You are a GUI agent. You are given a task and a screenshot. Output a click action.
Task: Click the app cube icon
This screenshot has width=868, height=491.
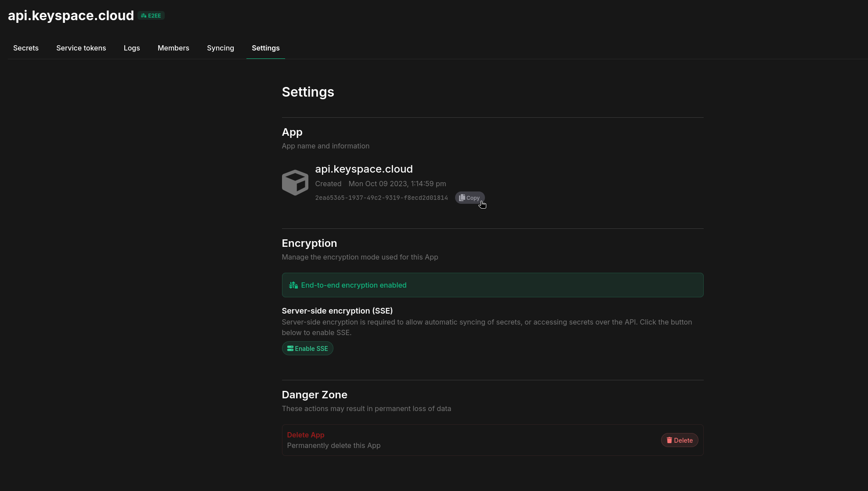pyautogui.click(x=295, y=182)
